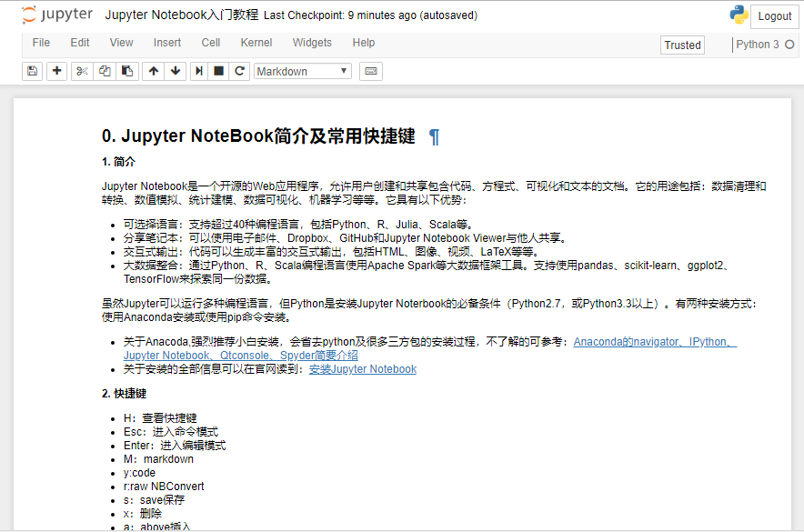Viewport: 804px width, 532px height.
Task: Click the heading anchor pilcrow link
Action: click(x=435, y=136)
